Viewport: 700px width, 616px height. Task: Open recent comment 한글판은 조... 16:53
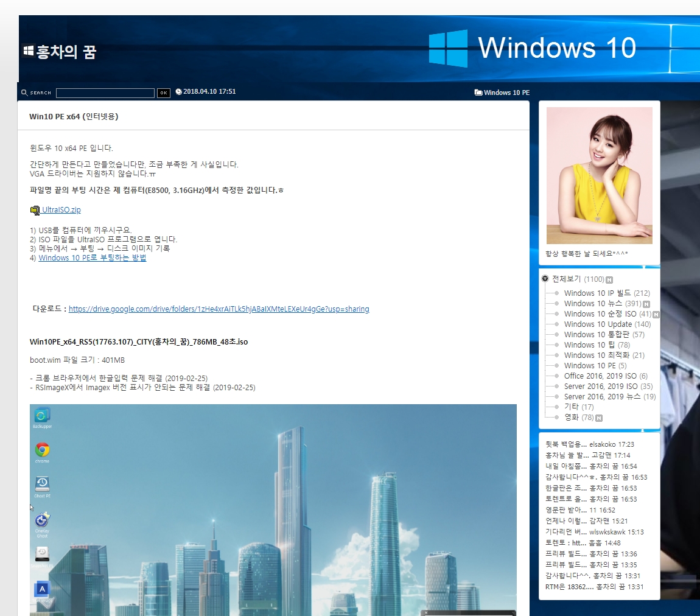coord(591,488)
